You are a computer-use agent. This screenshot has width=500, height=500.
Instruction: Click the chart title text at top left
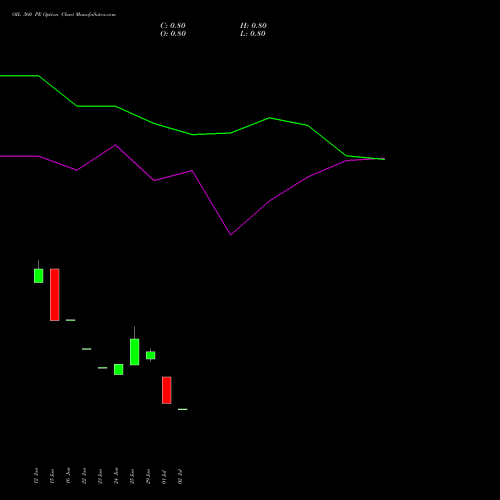[64, 15]
